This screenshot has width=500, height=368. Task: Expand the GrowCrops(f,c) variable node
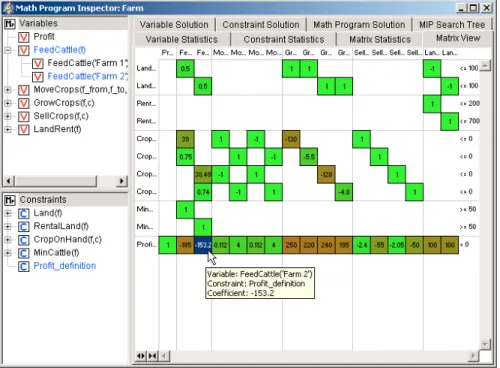pos(8,103)
